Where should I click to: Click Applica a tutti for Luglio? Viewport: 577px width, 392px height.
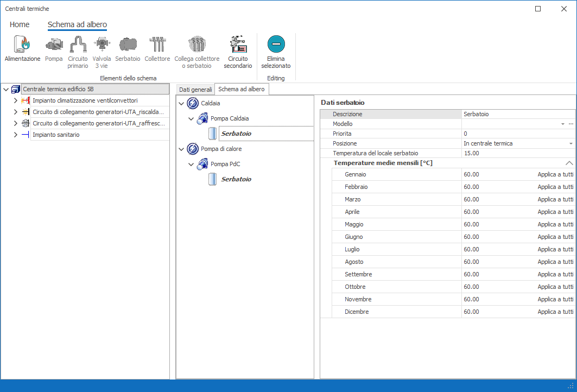(x=555, y=249)
